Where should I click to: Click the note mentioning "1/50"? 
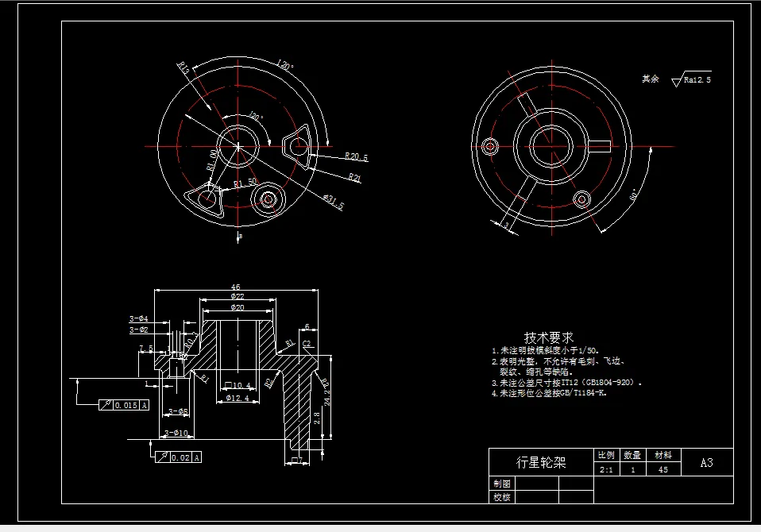(546, 350)
